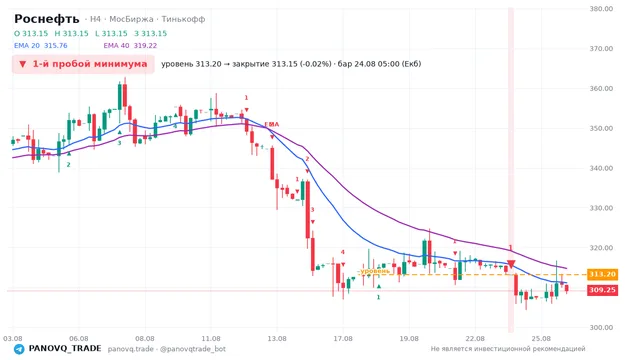Screen dimensions: 640x360
Task: Click the close value "З 313.15"
Action: click(151, 33)
